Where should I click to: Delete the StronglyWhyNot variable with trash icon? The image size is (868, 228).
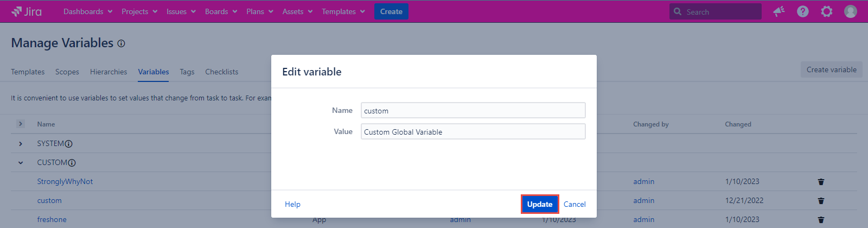click(x=821, y=182)
